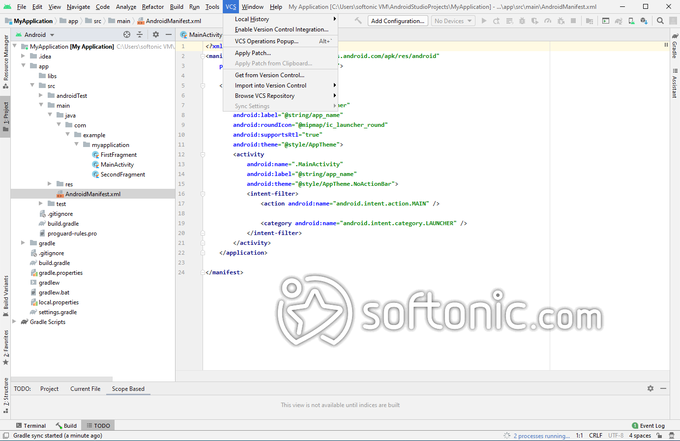Select gradle.properties file in tree
Viewport: 680px width, 441px height.
(x=60, y=273)
